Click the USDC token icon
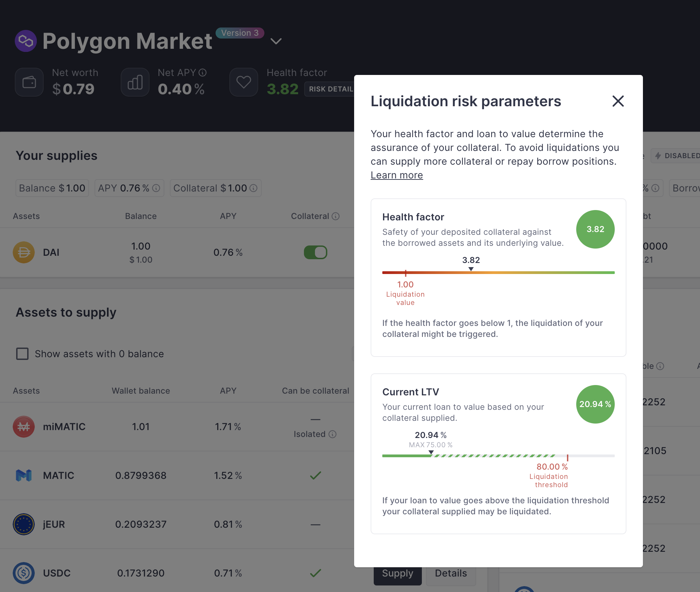The image size is (700, 592). (x=23, y=573)
